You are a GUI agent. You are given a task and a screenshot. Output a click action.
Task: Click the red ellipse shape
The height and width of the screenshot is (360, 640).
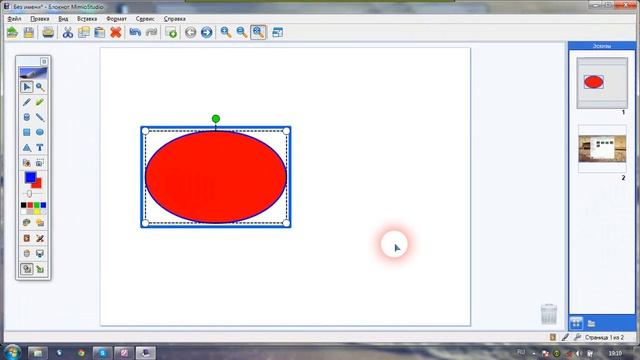pyautogui.click(x=216, y=177)
